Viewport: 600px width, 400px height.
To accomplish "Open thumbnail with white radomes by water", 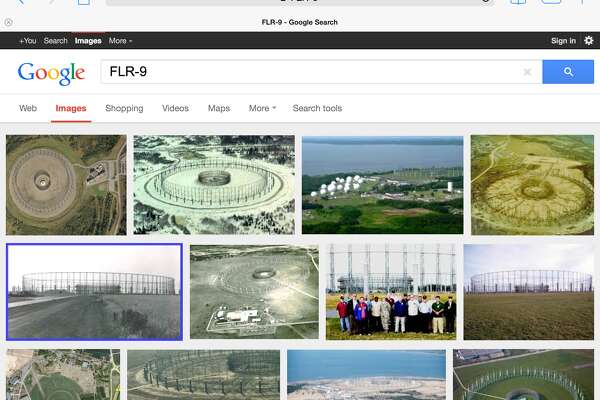I will tap(382, 184).
